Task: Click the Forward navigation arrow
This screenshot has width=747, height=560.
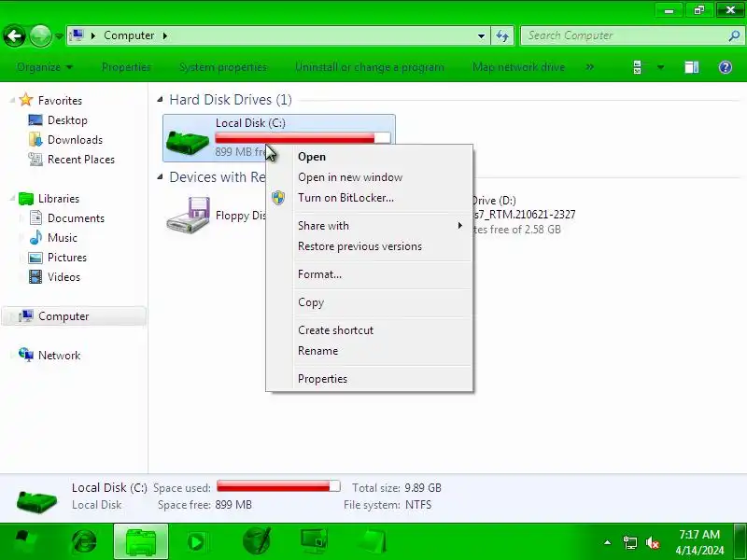Action: 40,35
